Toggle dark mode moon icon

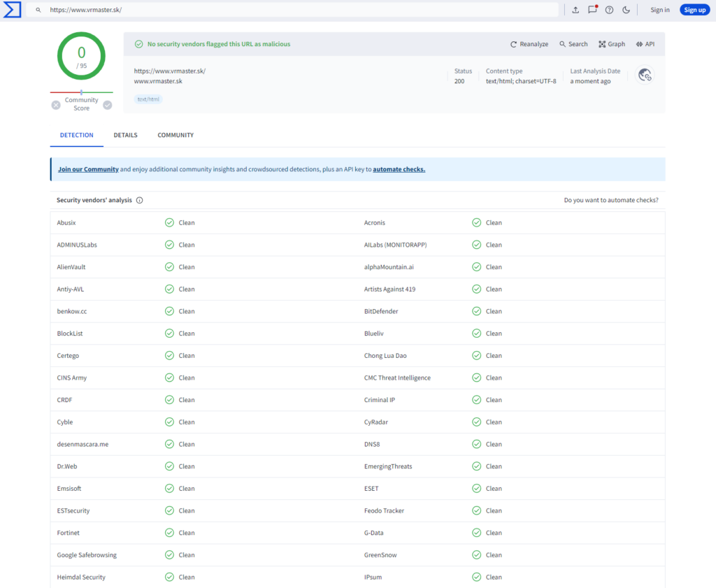626,10
